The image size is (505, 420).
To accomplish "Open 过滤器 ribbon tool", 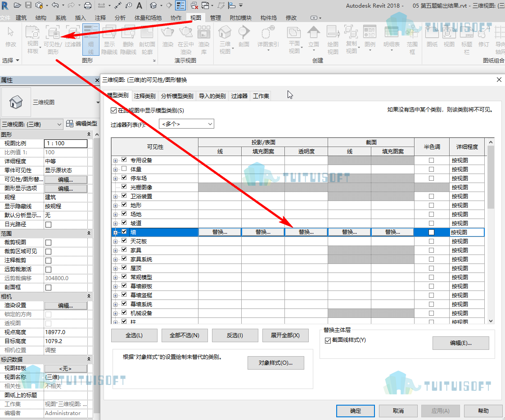I will coord(73,36).
